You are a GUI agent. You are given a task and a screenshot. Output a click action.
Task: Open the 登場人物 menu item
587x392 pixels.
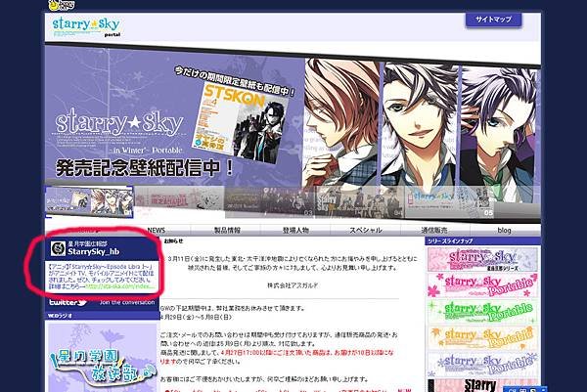[x=295, y=230]
